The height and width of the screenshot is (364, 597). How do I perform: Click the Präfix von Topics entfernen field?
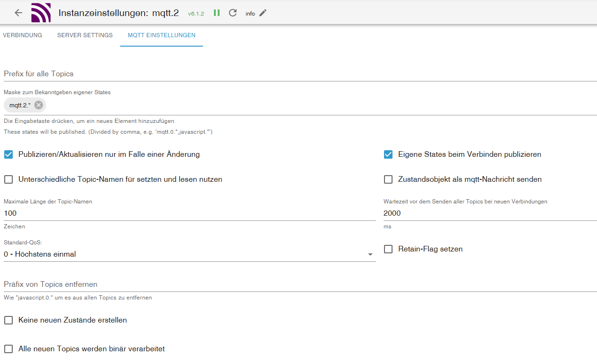(x=300, y=284)
